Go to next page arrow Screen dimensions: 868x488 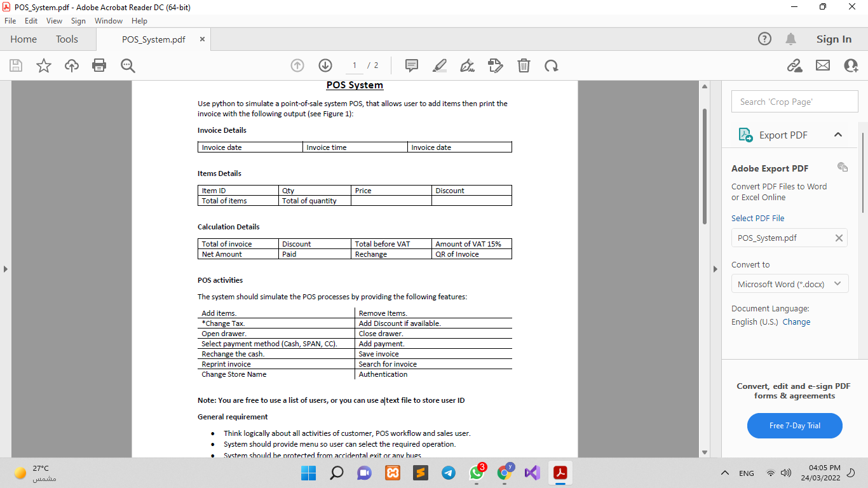pyautogui.click(x=325, y=65)
